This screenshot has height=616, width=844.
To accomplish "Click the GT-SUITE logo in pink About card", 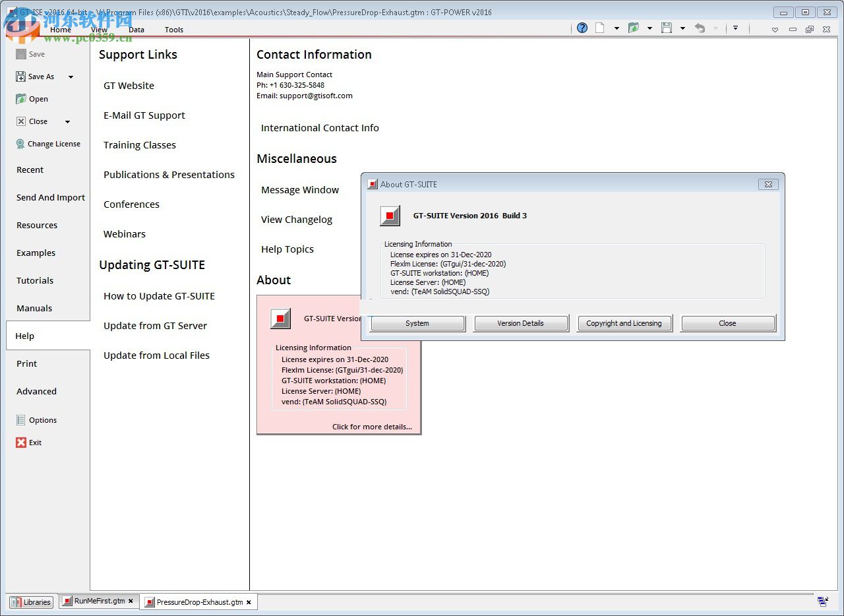I will click(280, 319).
